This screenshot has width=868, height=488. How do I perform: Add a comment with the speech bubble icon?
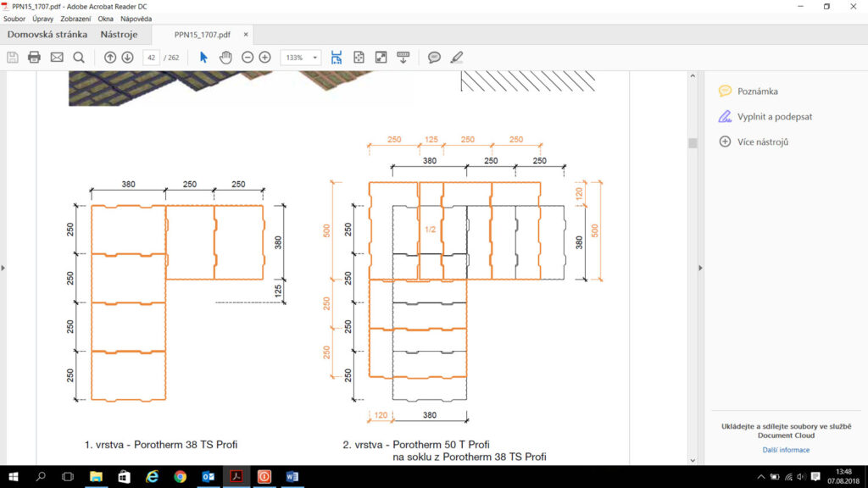pos(434,57)
